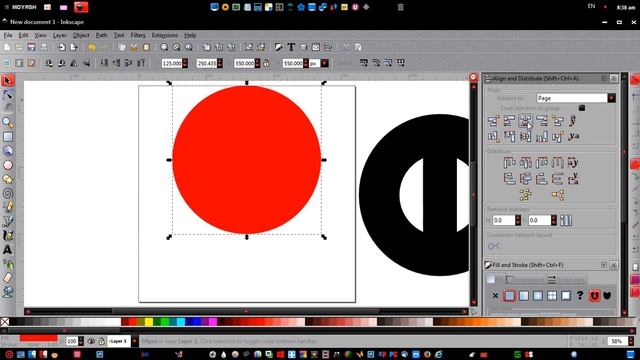Click the New document icon
The width and height of the screenshot is (640, 360).
pos(7,47)
